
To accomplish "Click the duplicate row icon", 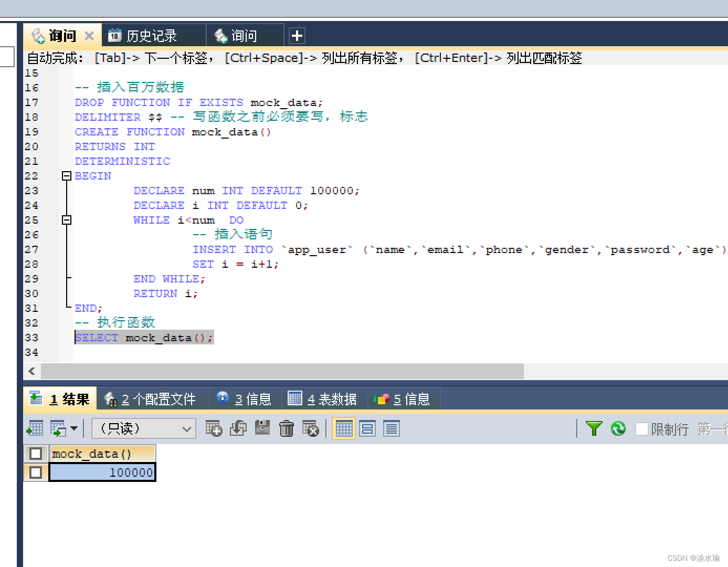I will click(238, 428).
